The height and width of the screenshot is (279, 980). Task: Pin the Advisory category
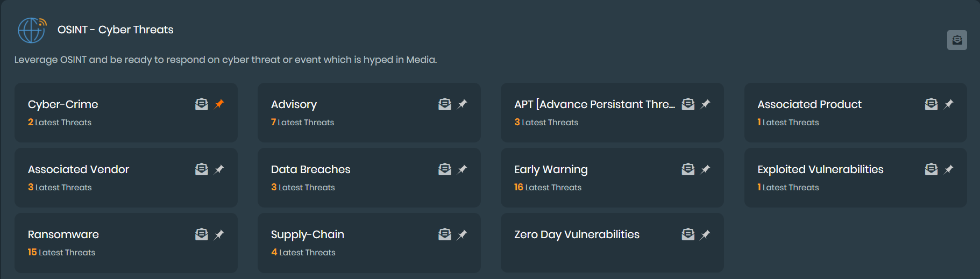coord(462,104)
